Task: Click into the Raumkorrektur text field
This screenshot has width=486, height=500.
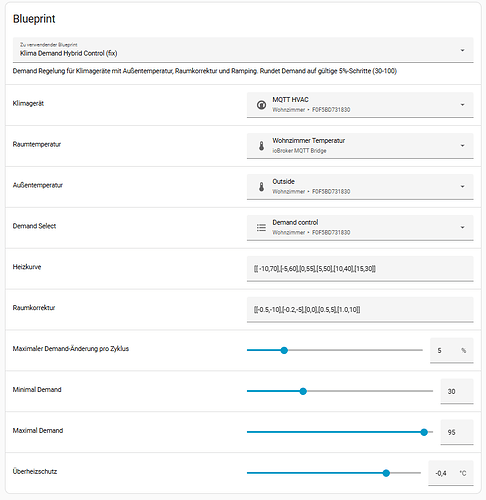Action: click(360, 310)
